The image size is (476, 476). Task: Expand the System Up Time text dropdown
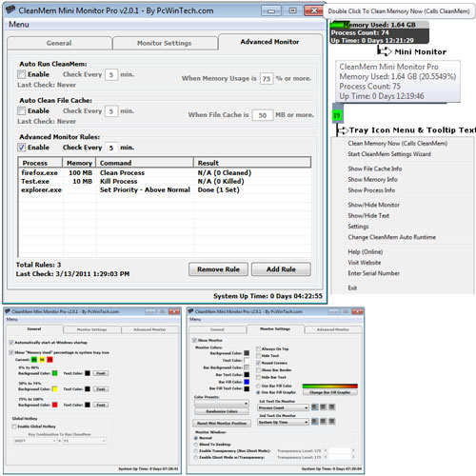point(283,422)
